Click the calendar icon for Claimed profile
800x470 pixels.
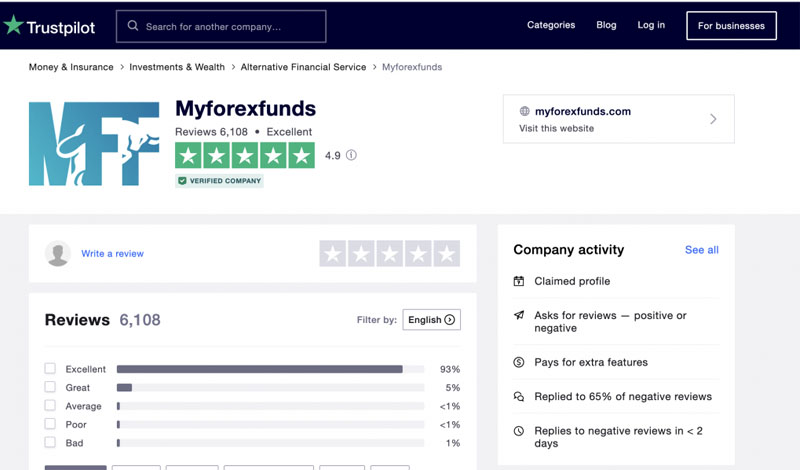click(x=518, y=281)
